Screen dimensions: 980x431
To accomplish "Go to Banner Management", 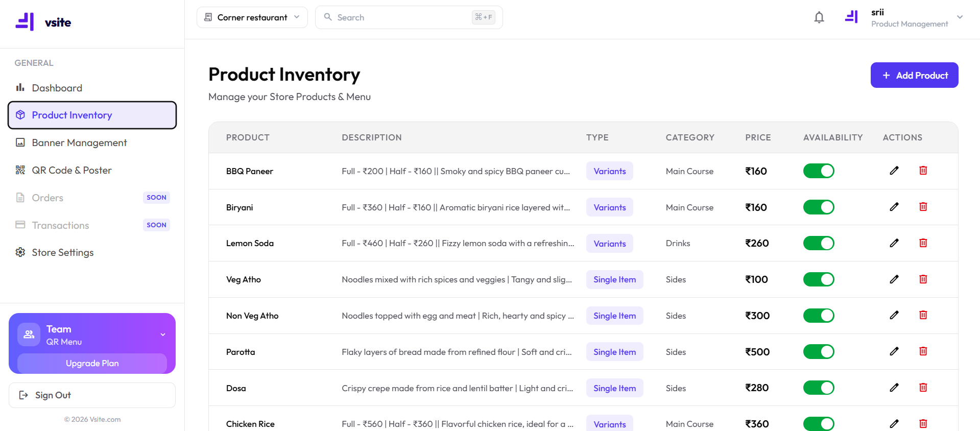I will 92,142.
